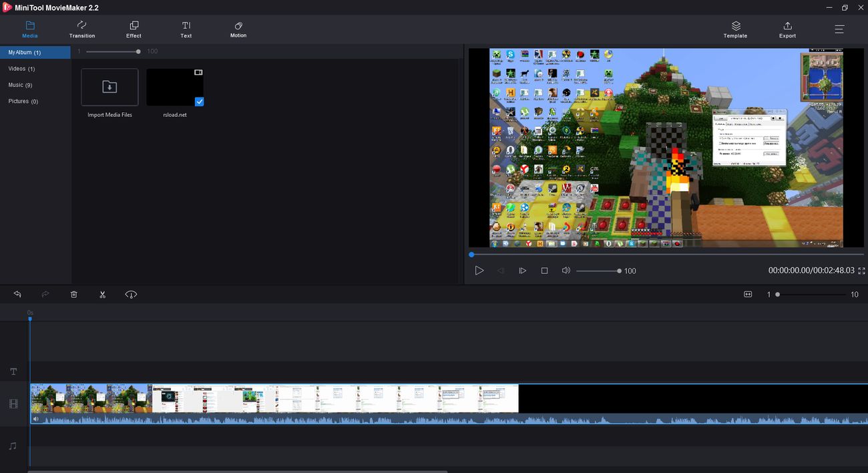Click the Export button

click(787, 29)
